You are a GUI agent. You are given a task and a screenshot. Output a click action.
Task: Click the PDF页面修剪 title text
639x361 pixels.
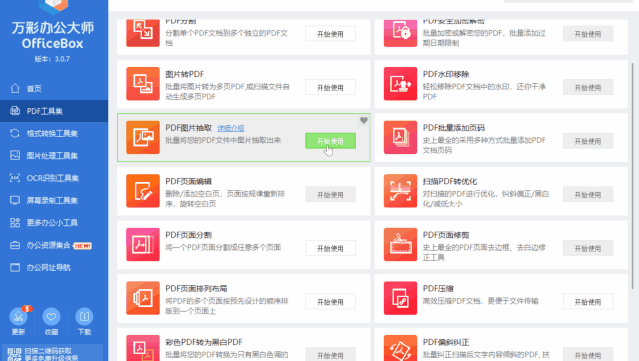tap(446, 235)
